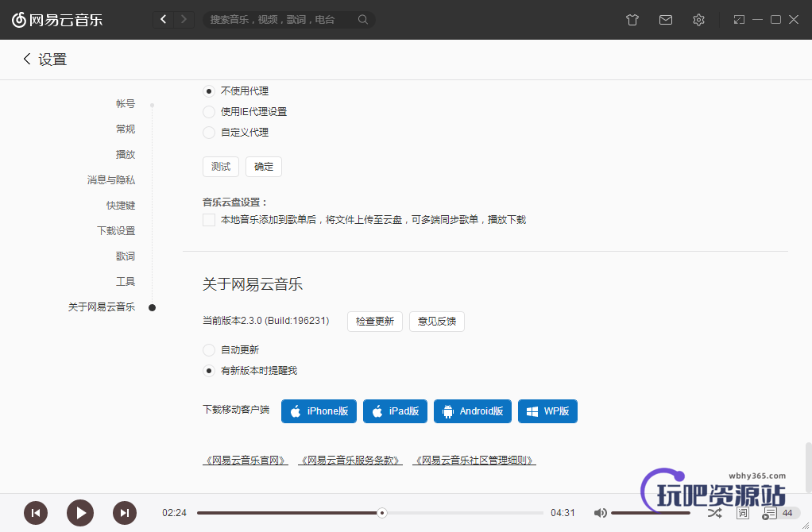This screenshot has height=532, width=812.
Task: Download the Android版 client
Action: (x=473, y=411)
